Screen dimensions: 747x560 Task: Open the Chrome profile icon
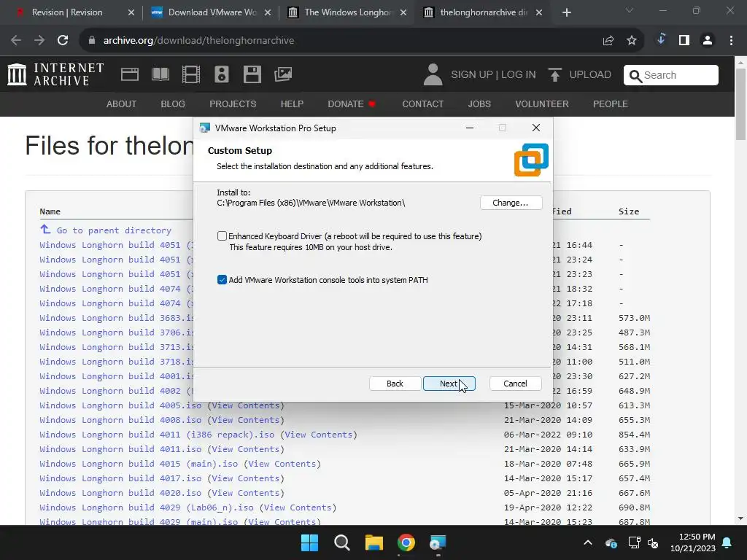pyautogui.click(x=708, y=41)
